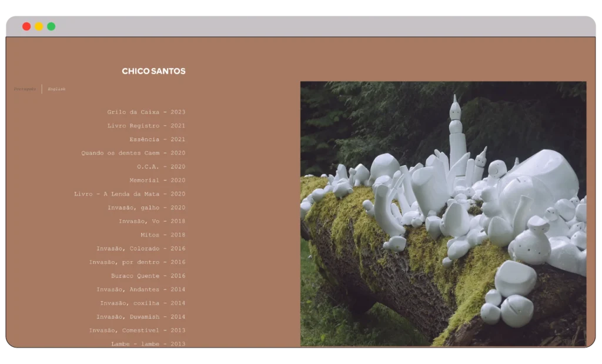
Task: Go to the Memorial - 2020 project
Action: pyautogui.click(x=157, y=181)
